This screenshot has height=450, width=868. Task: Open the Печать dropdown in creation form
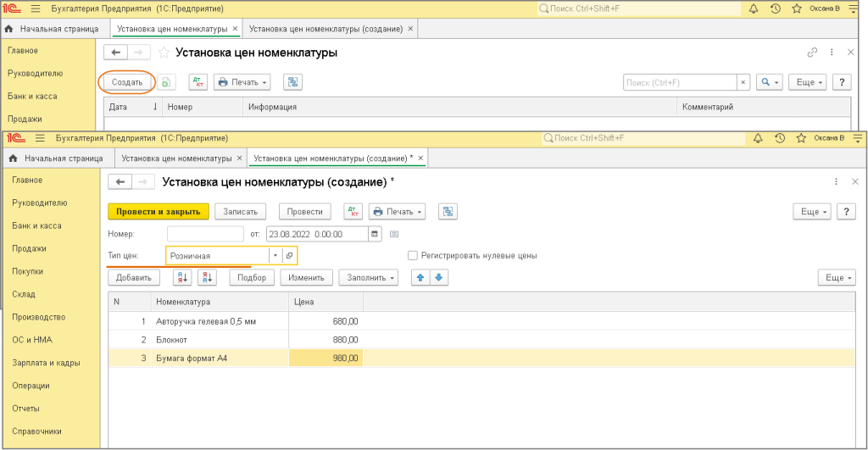click(x=397, y=211)
